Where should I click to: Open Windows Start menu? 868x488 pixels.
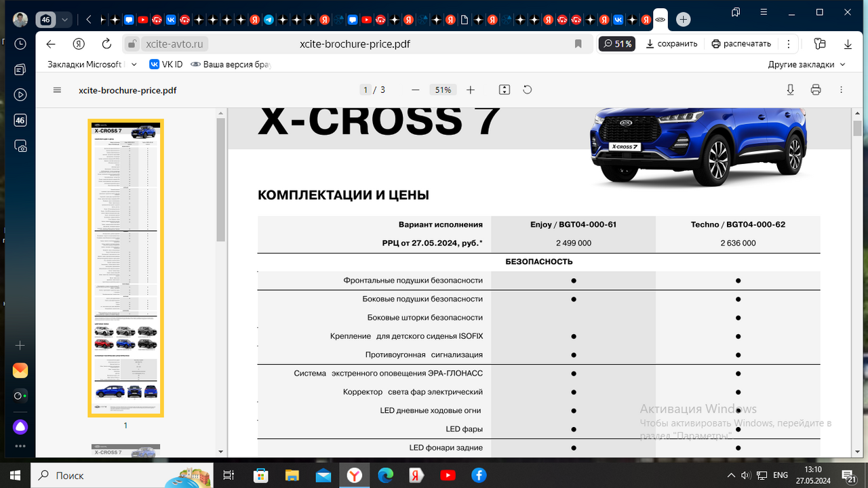[x=14, y=475]
